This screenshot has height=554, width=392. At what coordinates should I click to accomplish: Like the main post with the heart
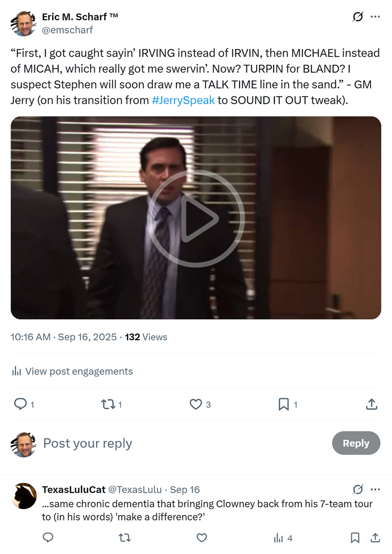(196, 404)
